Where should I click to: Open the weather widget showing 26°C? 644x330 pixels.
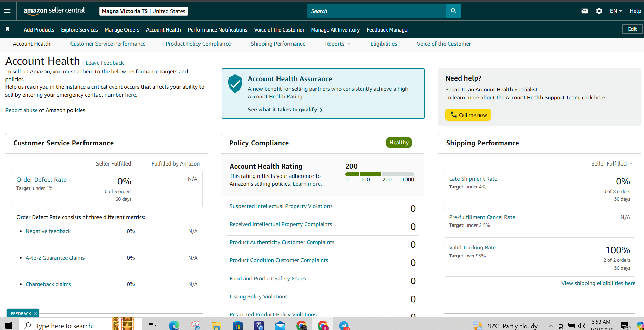505,326
